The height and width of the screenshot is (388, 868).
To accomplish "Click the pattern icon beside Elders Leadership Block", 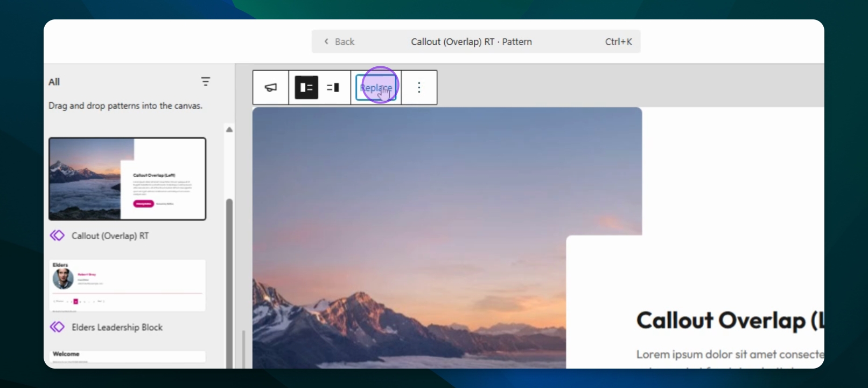I will 57,327.
